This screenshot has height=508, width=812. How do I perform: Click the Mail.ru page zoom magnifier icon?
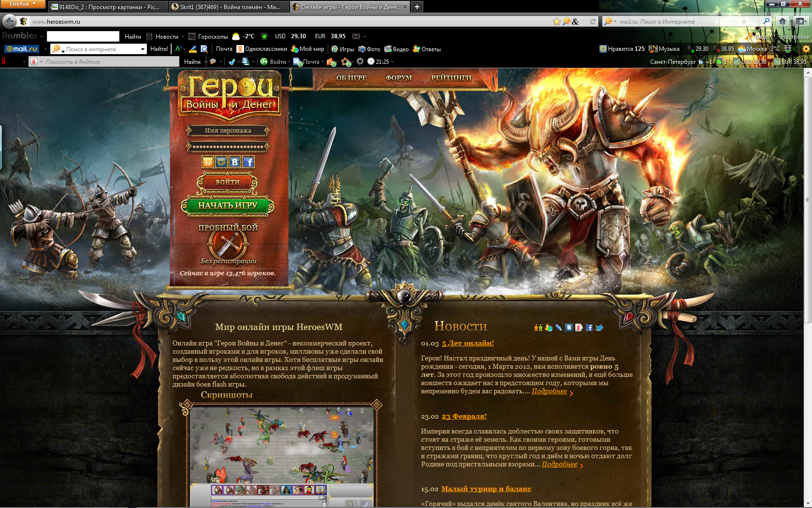(204, 49)
